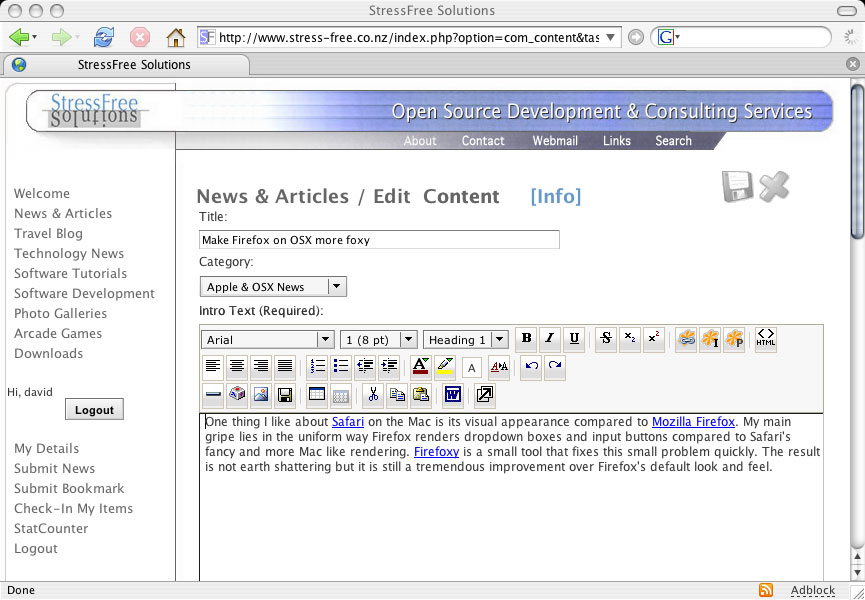The width and height of the screenshot is (865, 600).
Task: Copy the selection to the clipboard
Action: [397, 395]
